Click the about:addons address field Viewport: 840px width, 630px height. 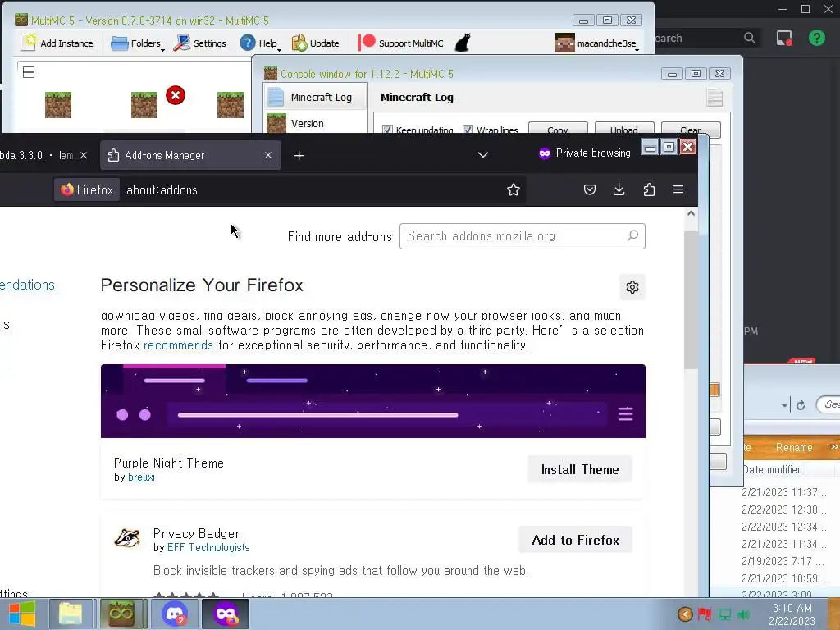coord(311,189)
